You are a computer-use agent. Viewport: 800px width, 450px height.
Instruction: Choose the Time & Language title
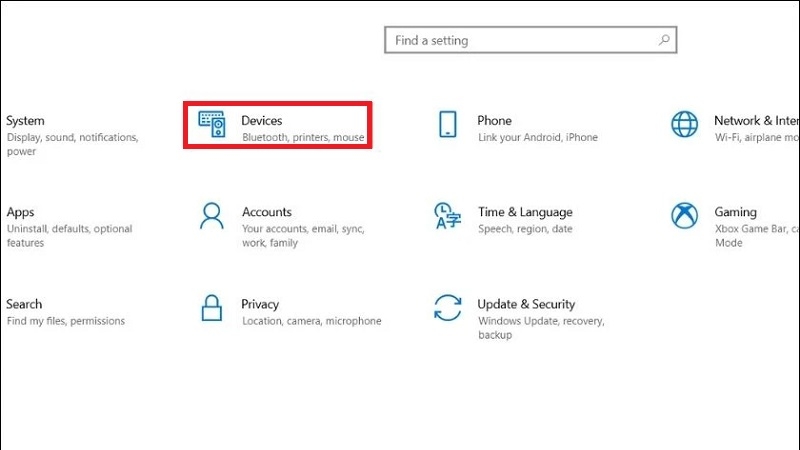[525, 212]
